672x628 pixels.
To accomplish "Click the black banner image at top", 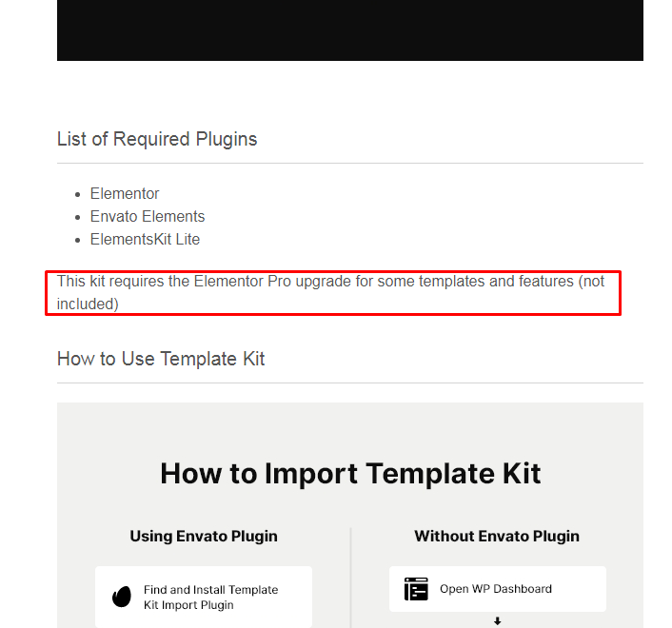I will pos(350,30).
